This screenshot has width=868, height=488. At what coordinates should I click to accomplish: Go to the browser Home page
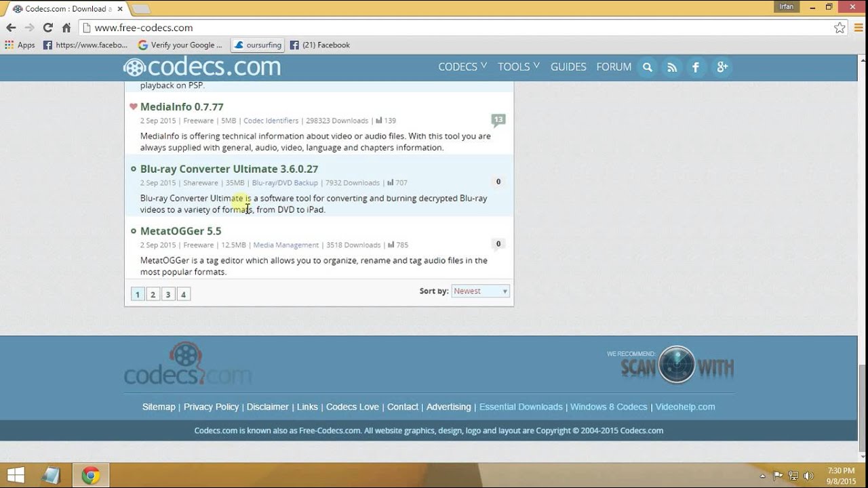[66, 28]
